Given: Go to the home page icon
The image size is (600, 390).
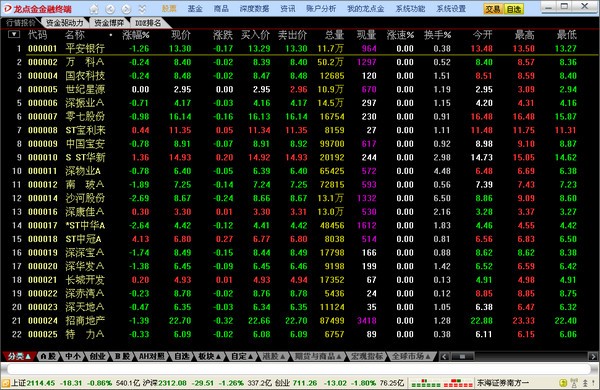Looking at the screenshot, I should coord(94,8).
